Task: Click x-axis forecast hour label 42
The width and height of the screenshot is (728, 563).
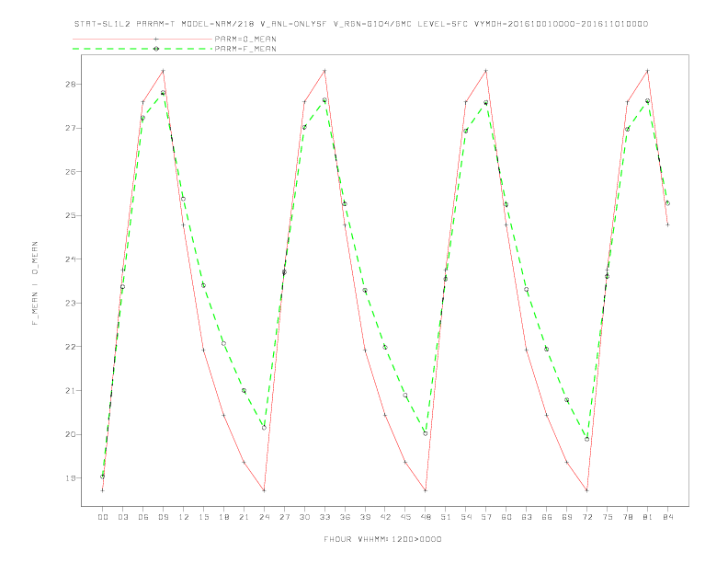Action: 385,517
